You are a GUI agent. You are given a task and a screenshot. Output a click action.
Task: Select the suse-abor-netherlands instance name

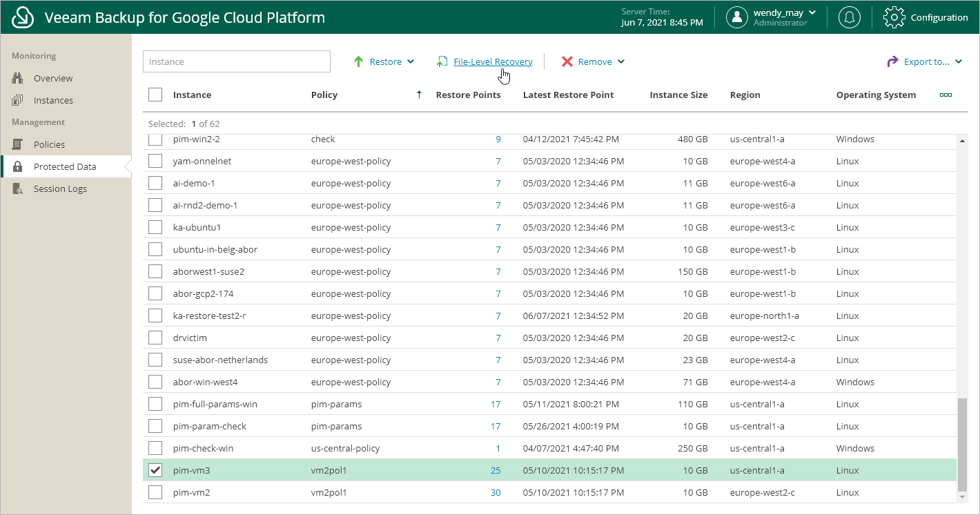coord(220,360)
